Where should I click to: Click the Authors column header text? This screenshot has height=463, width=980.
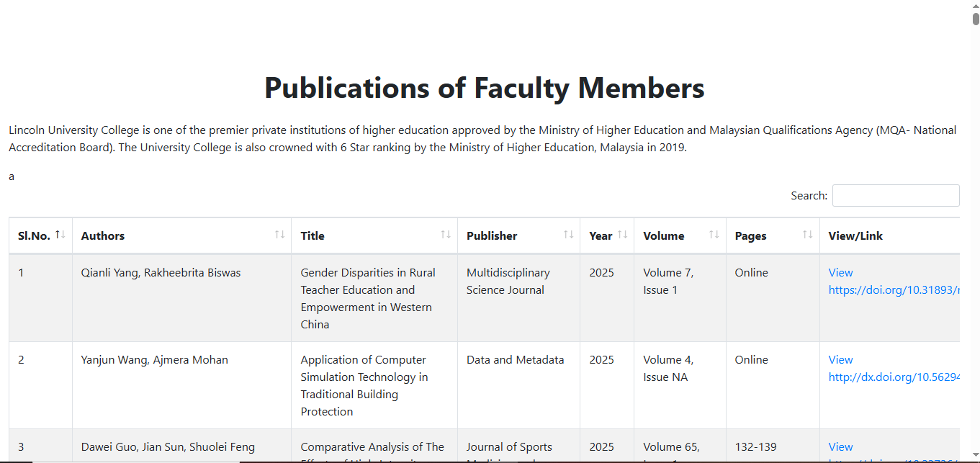(103, 236)
